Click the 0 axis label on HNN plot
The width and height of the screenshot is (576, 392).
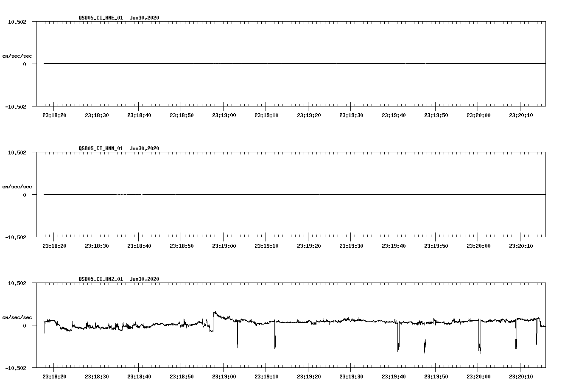tap(25, 195)
